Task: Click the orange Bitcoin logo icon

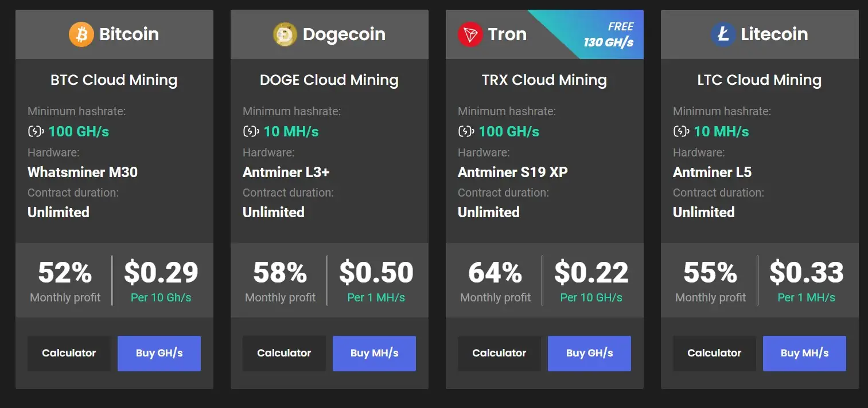Action: (x=81, y=34)
